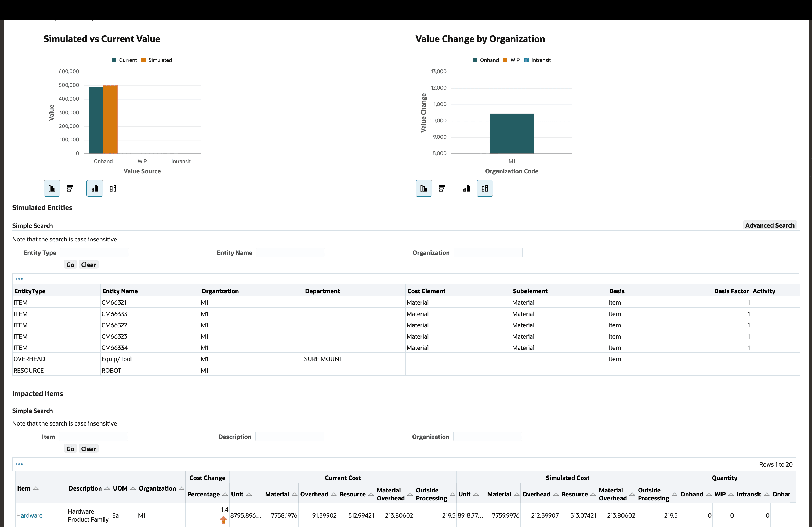The image size is (812, 527).
Task: Open actions menu above Simulated Entities table
Action: [19, 279]
